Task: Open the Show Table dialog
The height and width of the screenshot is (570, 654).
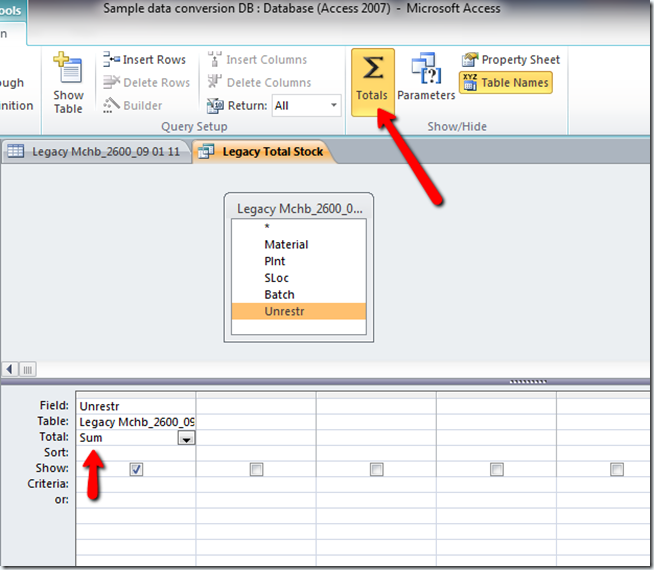Action: (68, 83)
